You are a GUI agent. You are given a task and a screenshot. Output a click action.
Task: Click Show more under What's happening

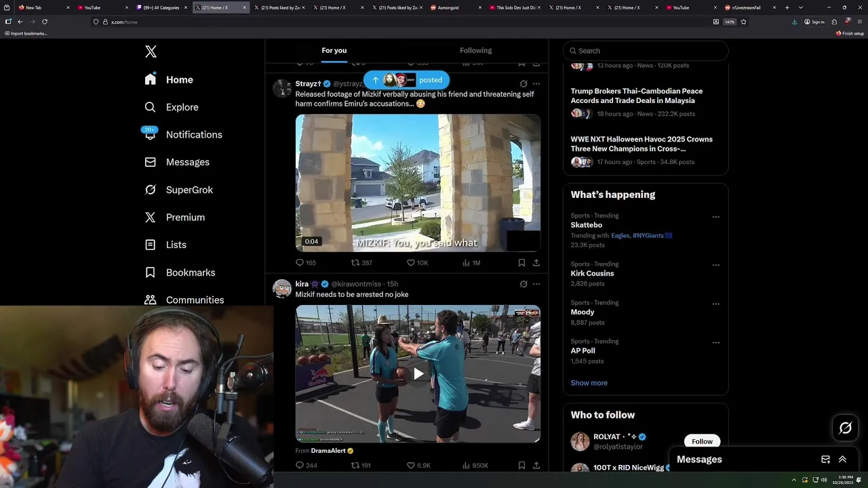tap(589, 383)
